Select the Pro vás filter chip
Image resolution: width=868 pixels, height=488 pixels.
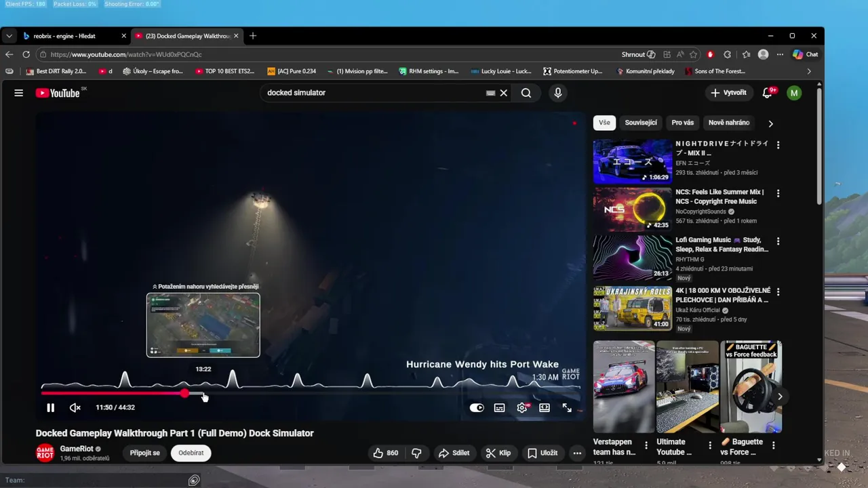pos(683,123)
